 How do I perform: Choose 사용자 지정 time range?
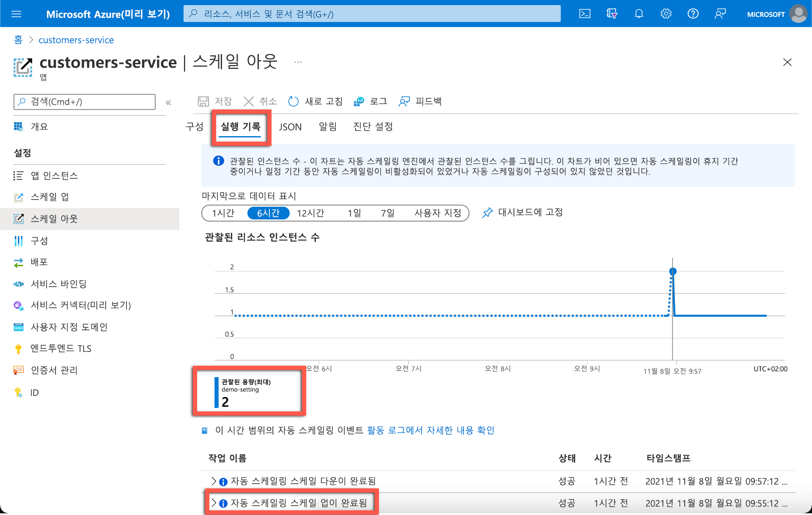[438, 213]
